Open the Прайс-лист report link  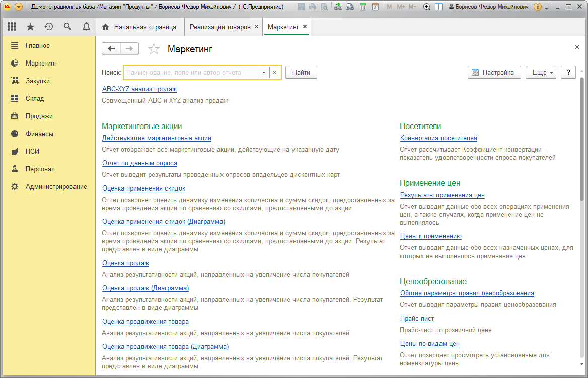pos(417,319)
